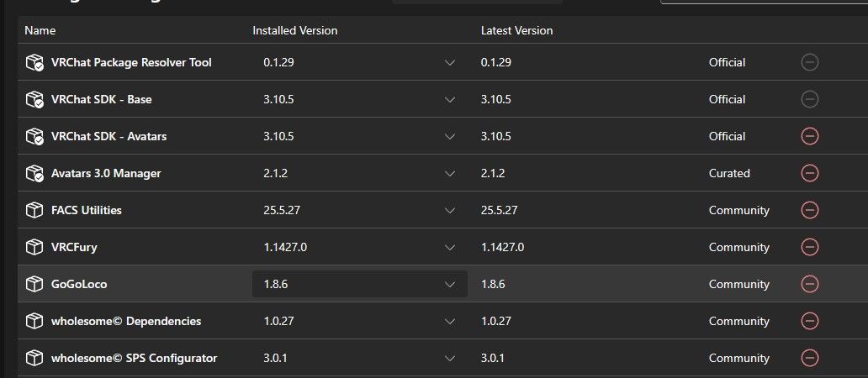Open wholesome© SPS Configurator version dropdown
The height and width of the screenshot is (378, 868).
click(449, 358)
